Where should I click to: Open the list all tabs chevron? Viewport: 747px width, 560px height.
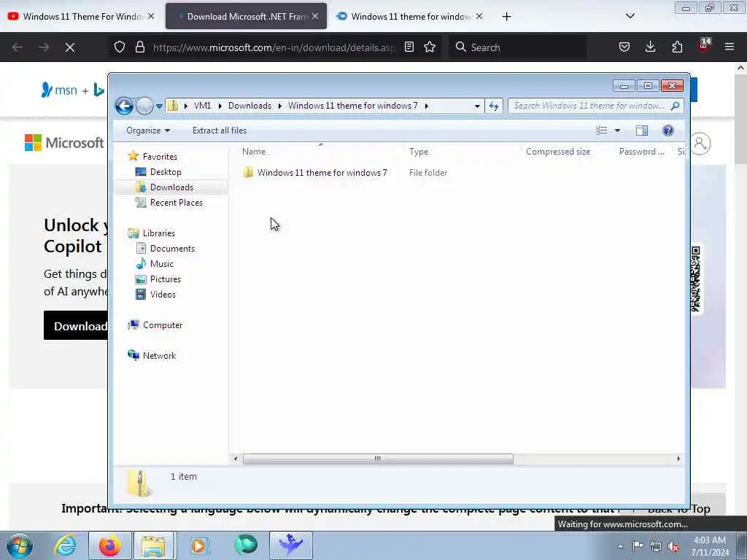point(630,16)
